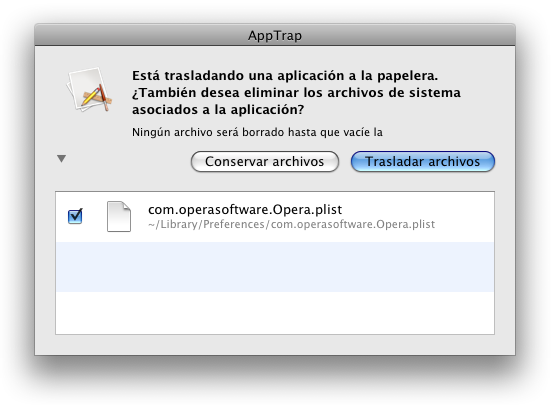Select the empty blue-striped list row
Image resolution: width=553 pixels, height=405 pixels.
[275, 267]
